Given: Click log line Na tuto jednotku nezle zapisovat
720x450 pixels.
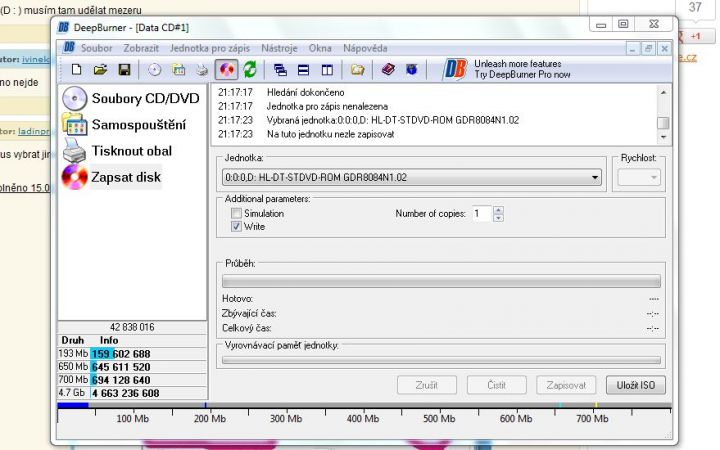Looking at the screenshot, I should (330, 134).
